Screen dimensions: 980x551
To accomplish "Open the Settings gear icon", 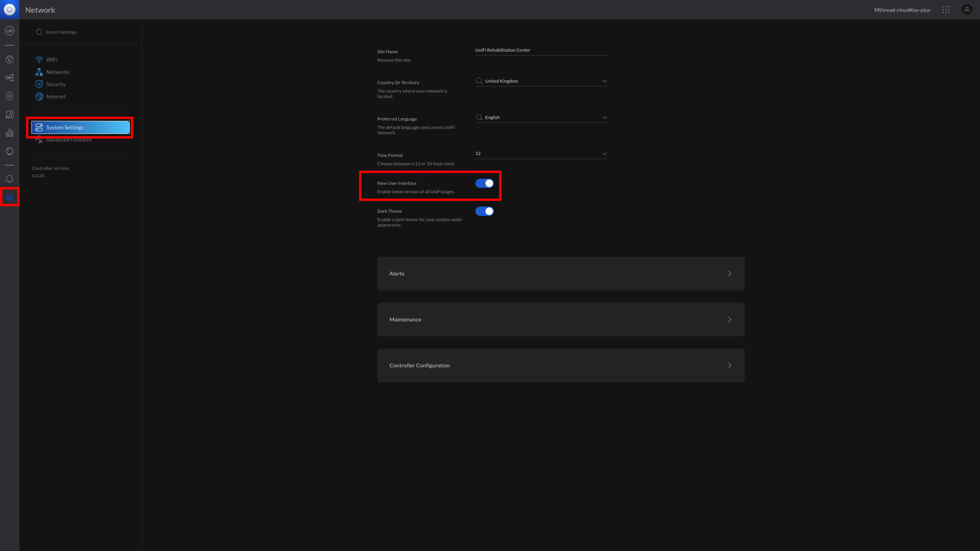I will [x=10, y=197].
